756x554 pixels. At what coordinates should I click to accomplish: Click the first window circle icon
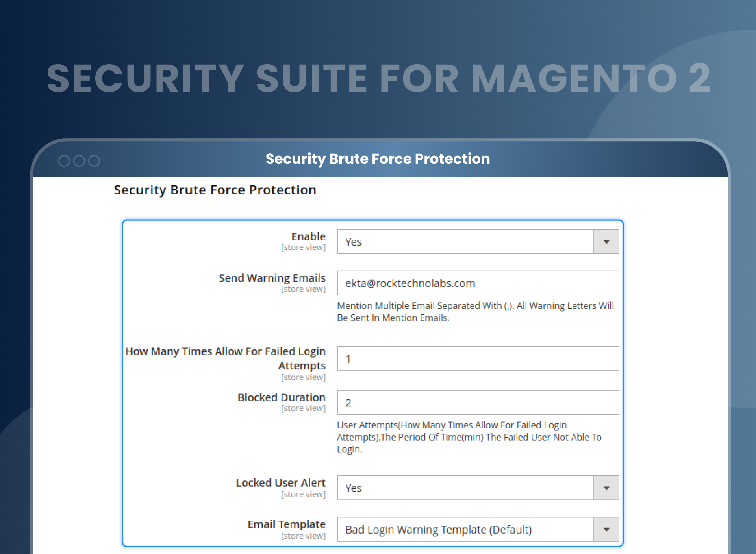point(64,161)
